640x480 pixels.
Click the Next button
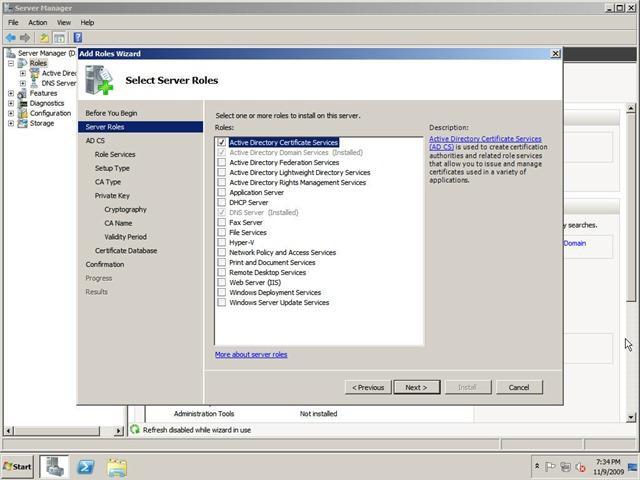(x=417, y=387)
